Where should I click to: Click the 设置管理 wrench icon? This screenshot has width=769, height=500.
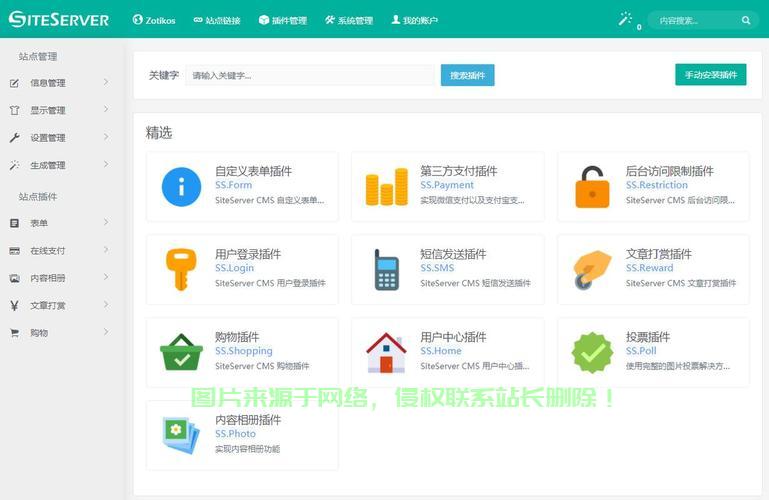tap(15, 138)
